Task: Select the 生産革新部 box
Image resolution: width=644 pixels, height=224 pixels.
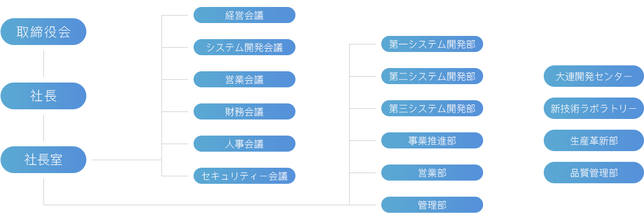Action: pos(594,140)
